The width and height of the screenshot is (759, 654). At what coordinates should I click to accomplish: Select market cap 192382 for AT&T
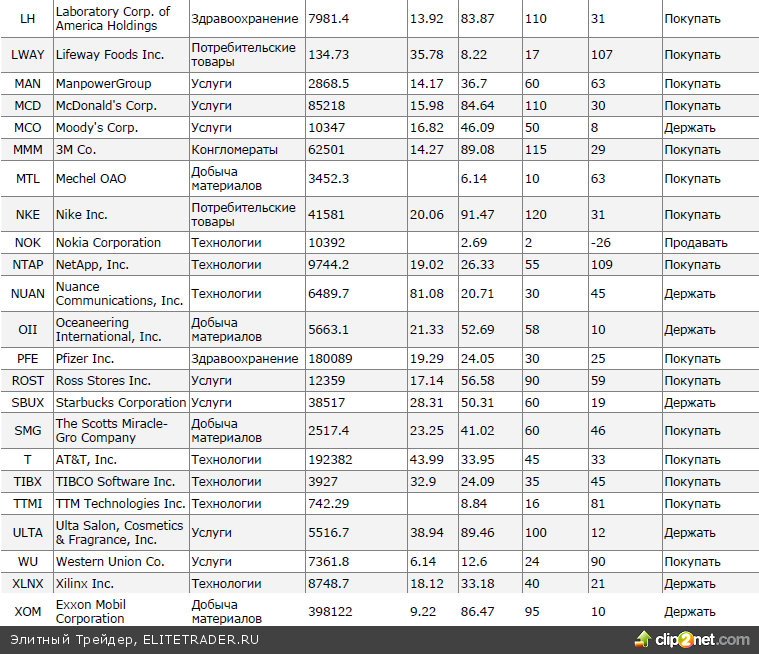click(330, 460)
